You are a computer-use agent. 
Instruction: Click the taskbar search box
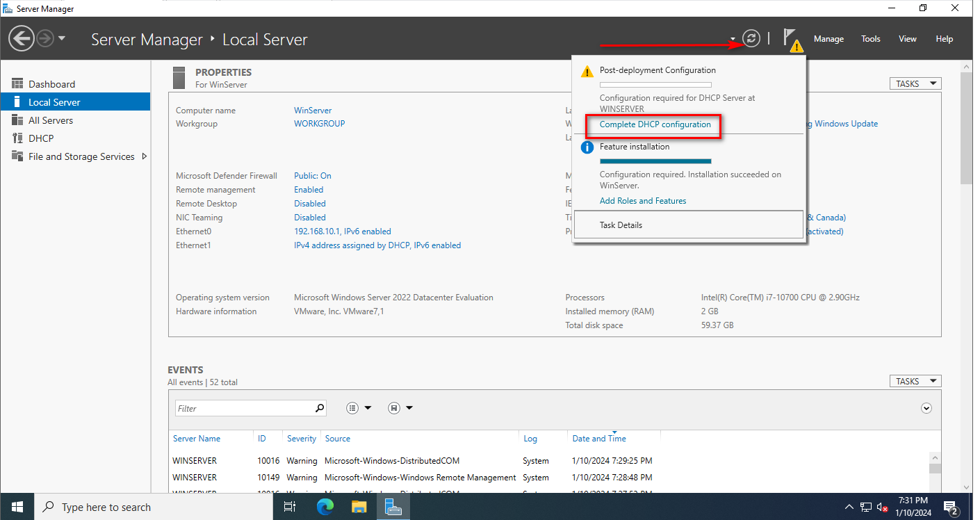pyautogui.click(x=153, y=507)
